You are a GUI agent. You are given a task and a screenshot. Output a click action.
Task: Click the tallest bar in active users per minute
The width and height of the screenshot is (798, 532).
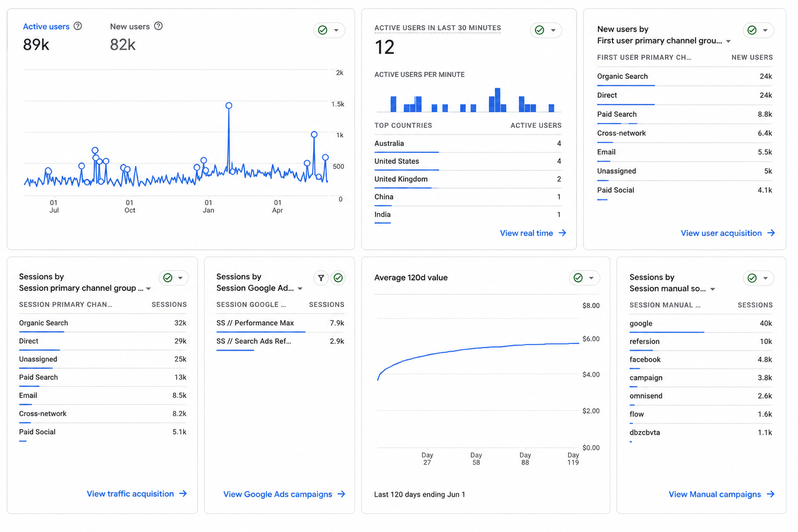tap(498, 100)
